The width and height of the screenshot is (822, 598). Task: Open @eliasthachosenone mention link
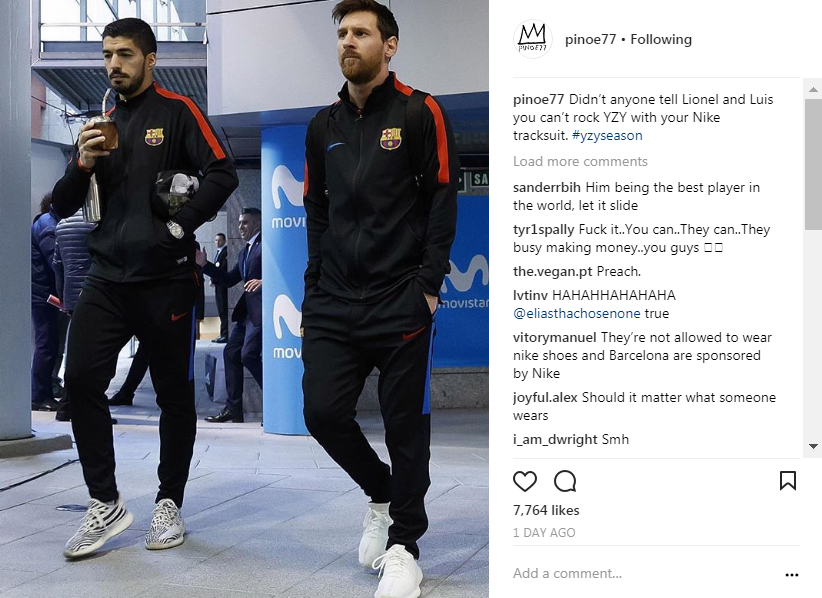point(577,313)
